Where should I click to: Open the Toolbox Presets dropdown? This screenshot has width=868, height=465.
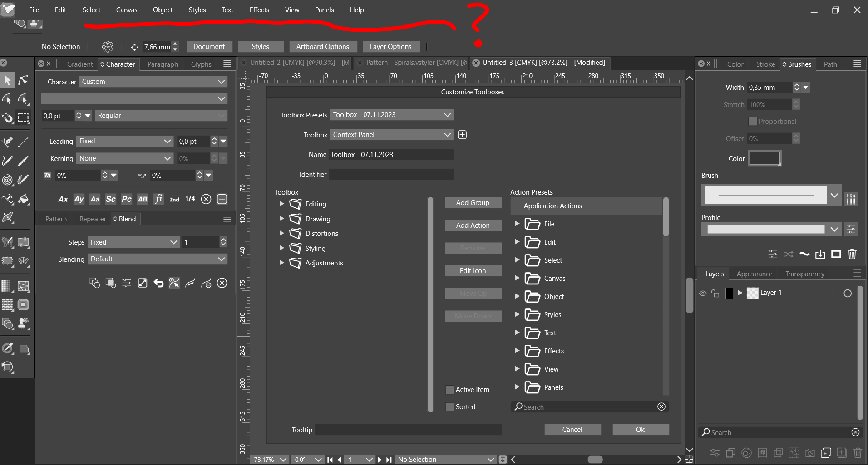391,115
